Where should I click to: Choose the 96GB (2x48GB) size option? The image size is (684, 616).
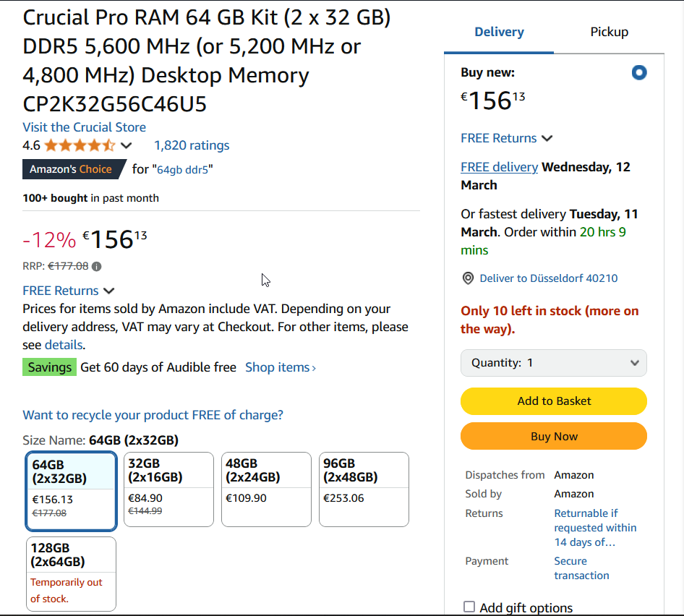click(364, 489)
